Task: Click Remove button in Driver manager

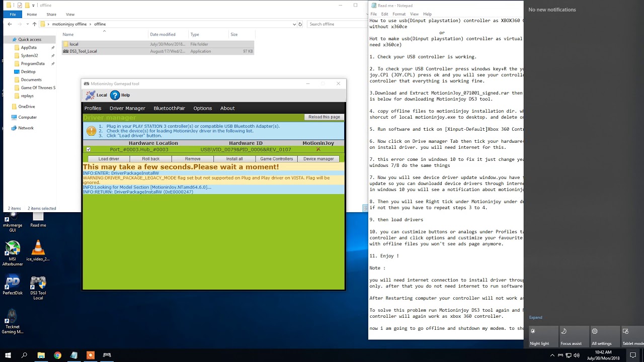Action: [x=192, y=159]
